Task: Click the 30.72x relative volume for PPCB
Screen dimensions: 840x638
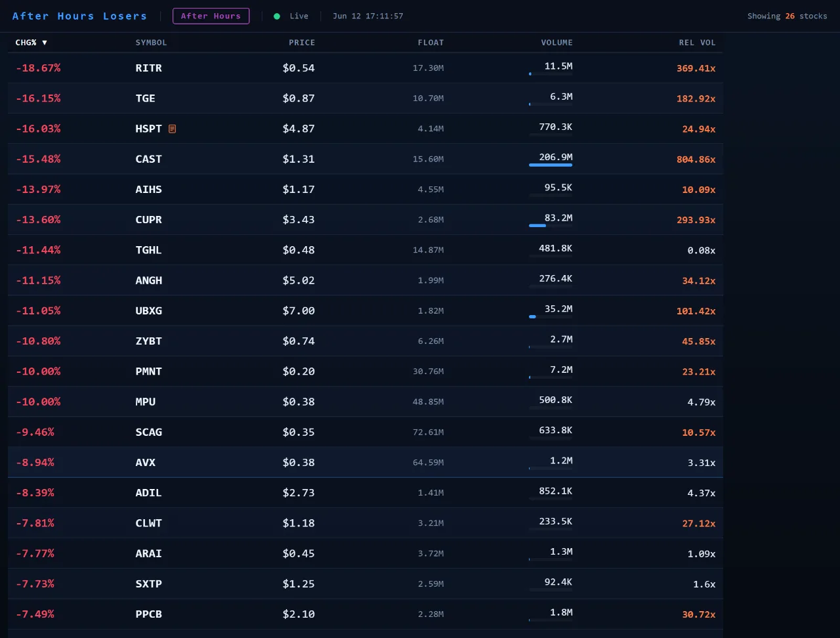Action: [x=699, y=614]
